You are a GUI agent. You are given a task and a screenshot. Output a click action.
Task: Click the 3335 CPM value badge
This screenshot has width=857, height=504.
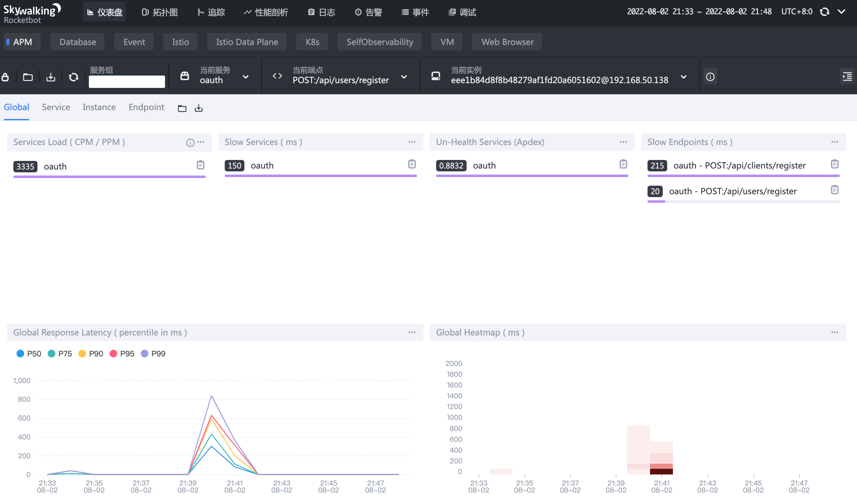point(25,167)
